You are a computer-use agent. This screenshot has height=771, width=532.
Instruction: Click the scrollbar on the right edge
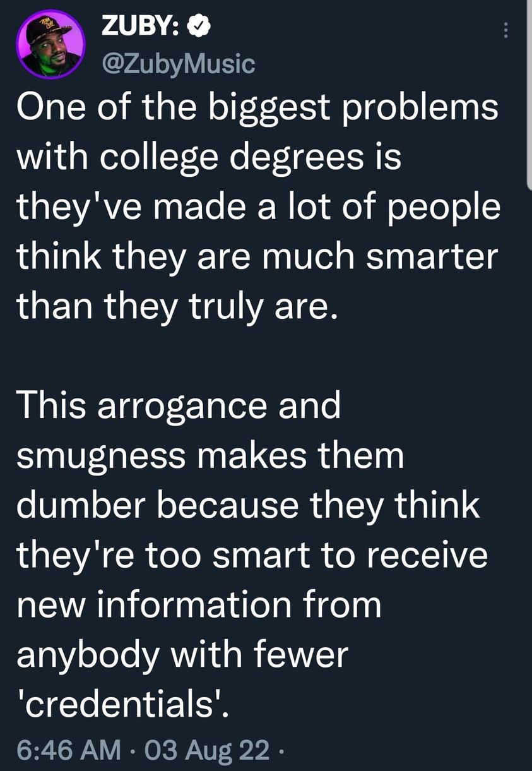[529, 95]
